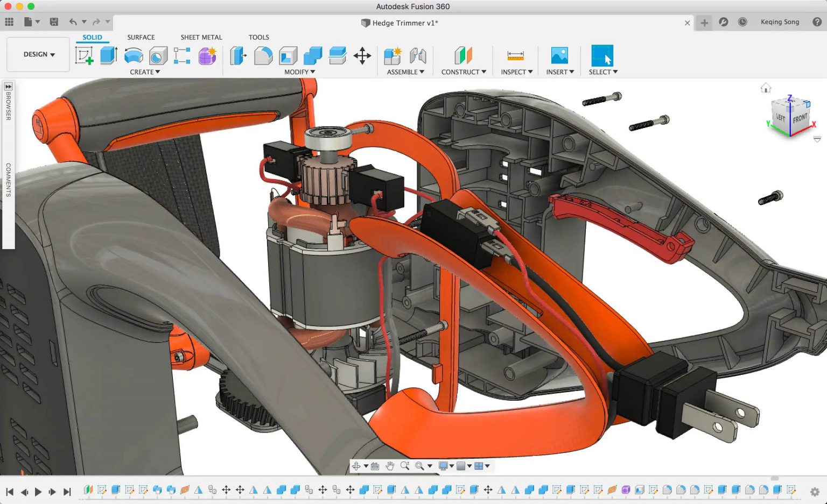
Task: Select the Extrude tool
Action: tap(108, 55)
